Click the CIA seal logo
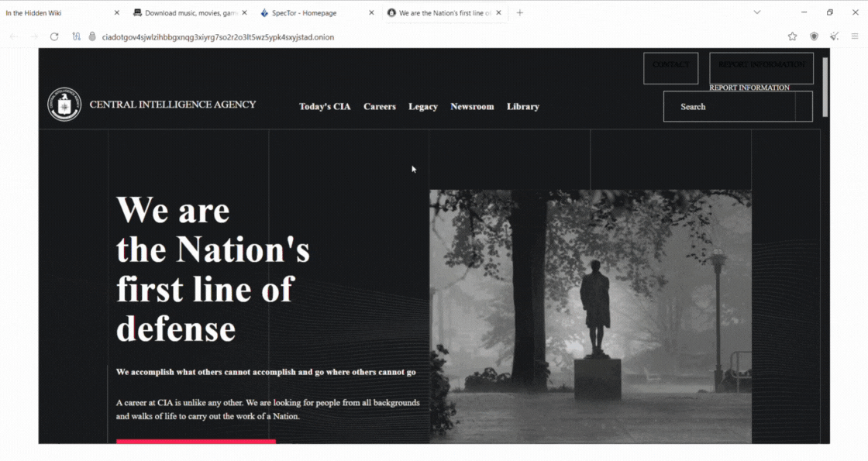The height and width of the screenshot is (461, 868). coord(64,104)
